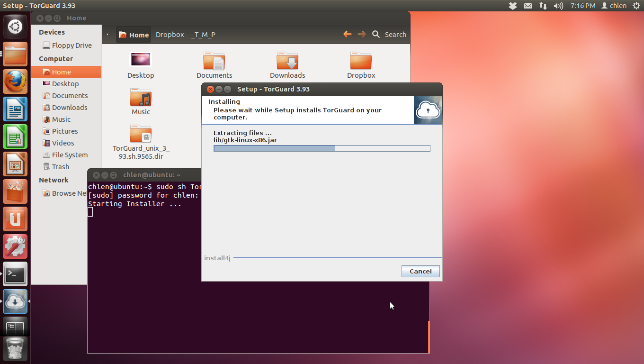Viewport: 644px width, 364px height.
Task: Click TorGuard installer launcher icon
Action: click(15, 301)
